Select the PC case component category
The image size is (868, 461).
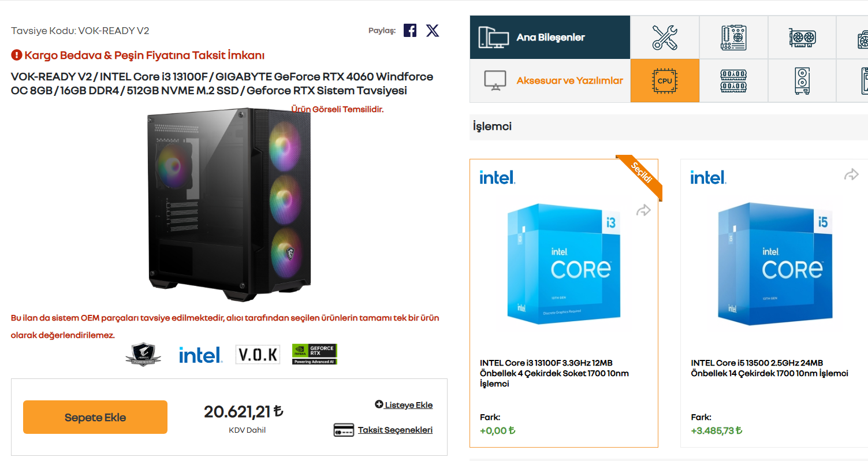point(802,81)
